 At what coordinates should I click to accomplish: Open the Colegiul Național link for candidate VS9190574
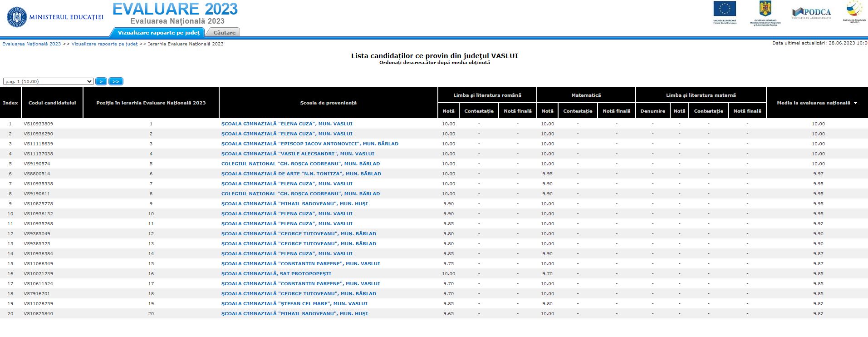point(300,164)
